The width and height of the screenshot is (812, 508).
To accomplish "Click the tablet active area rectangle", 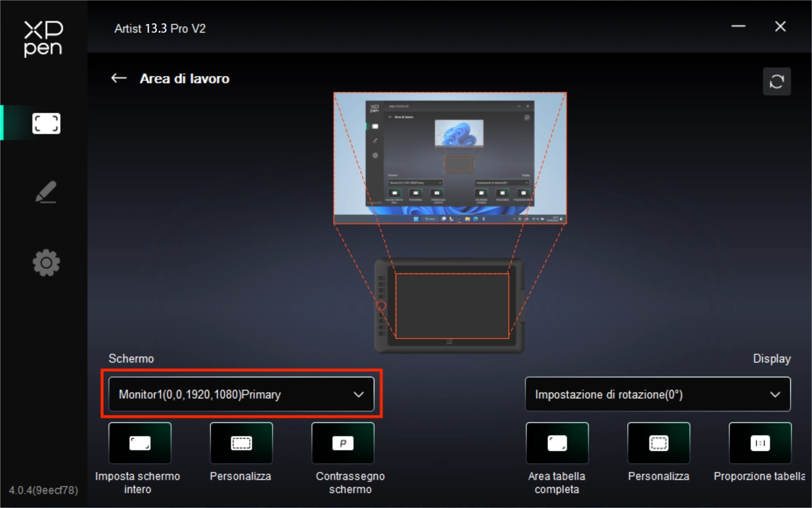I will [x=452, y=305].
